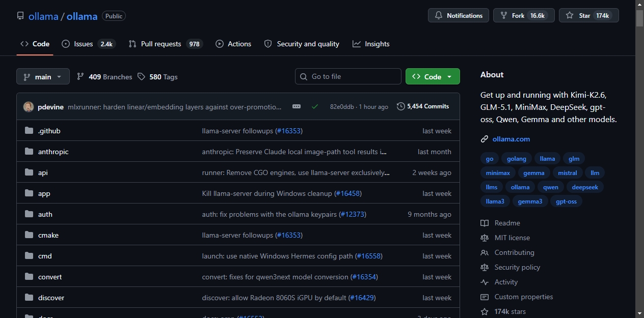Click the Insights graph icon
The image size is (644, 318).
click(x=357, y=44)
